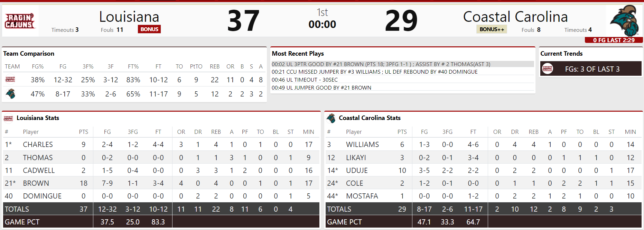Viewport: 644px width, 230px height.
Task: Click Louisiana logo in Current Trends panel
Action: coord(547,69)
